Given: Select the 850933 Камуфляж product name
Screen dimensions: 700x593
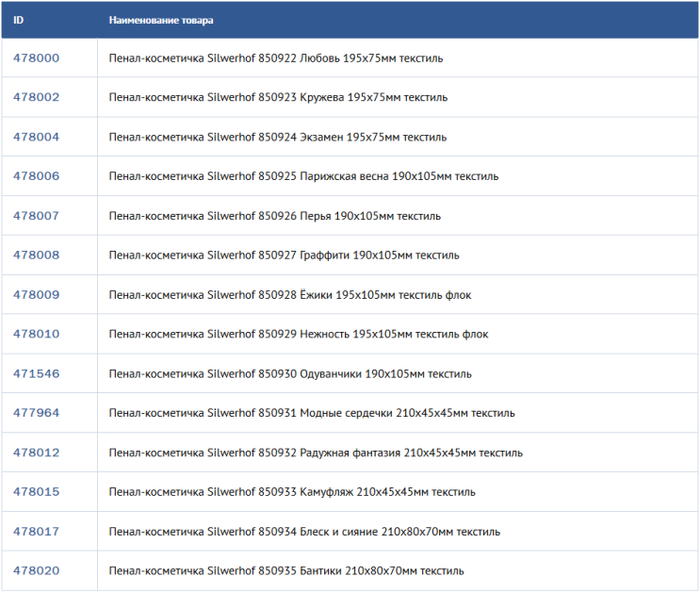Looking at the screenshot, I should pyautogui.click(x=292, y=492).
